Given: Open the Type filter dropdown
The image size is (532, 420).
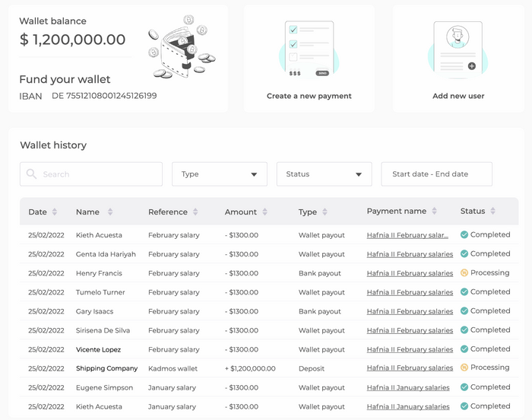Looking at the screenshot, I should 220,174.
